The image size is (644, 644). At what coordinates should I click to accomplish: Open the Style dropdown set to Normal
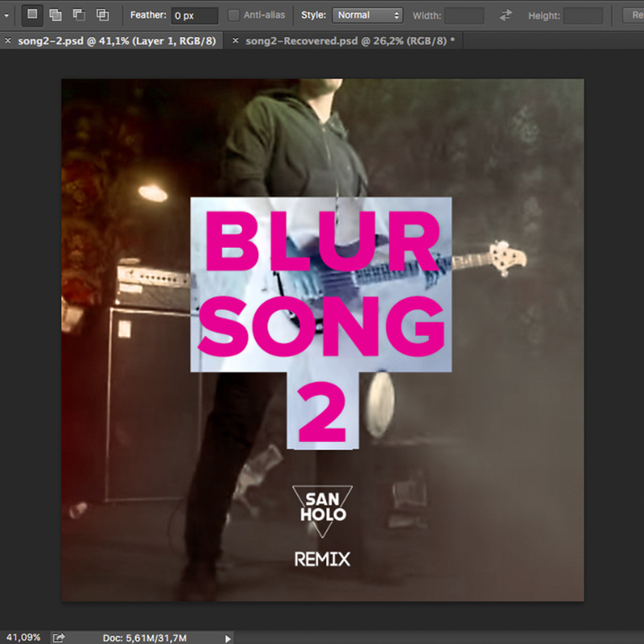coord(367,15)
